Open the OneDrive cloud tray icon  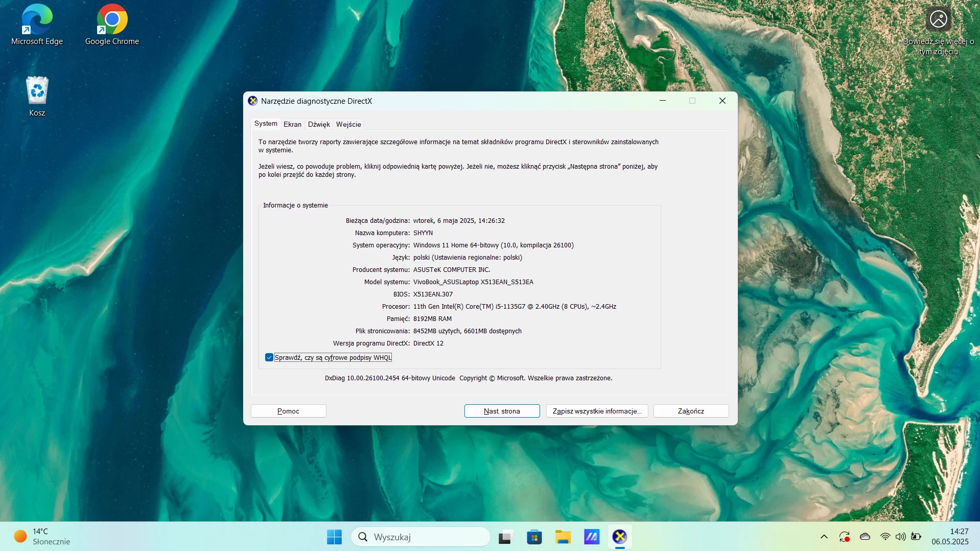(865, 537)
